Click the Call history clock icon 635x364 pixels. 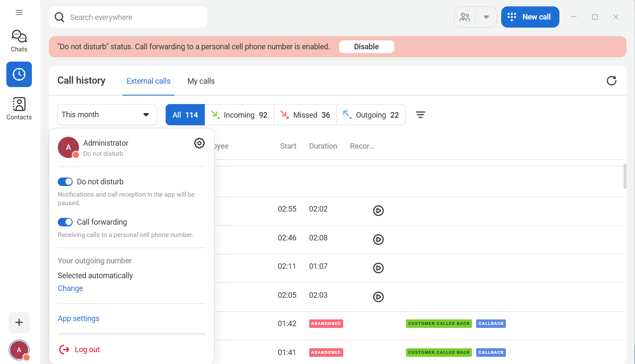(x=19, y=74)
